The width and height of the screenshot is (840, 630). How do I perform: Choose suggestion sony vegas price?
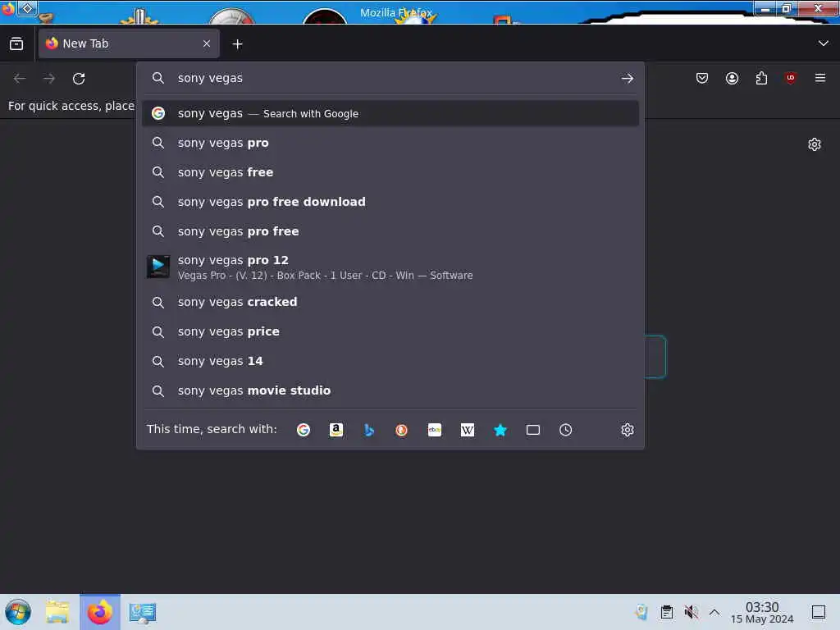390,331
